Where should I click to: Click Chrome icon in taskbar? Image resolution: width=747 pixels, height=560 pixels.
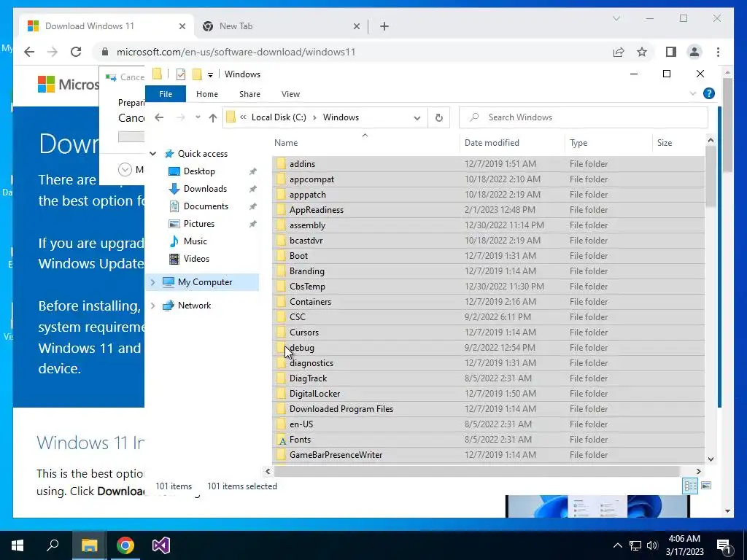tap(125, 545)
